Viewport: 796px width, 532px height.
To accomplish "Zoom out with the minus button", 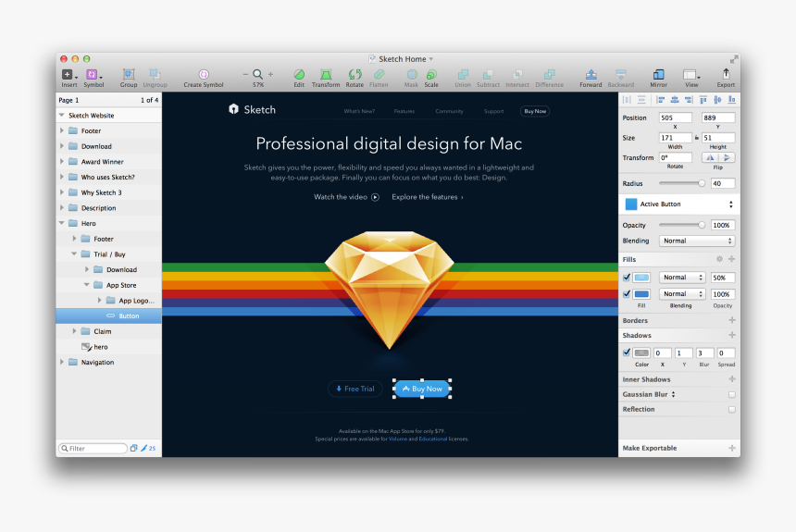I will click(245, 74).
